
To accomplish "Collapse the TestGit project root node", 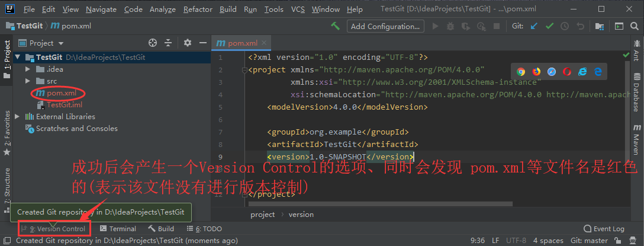I will click(x=17, y=57).
